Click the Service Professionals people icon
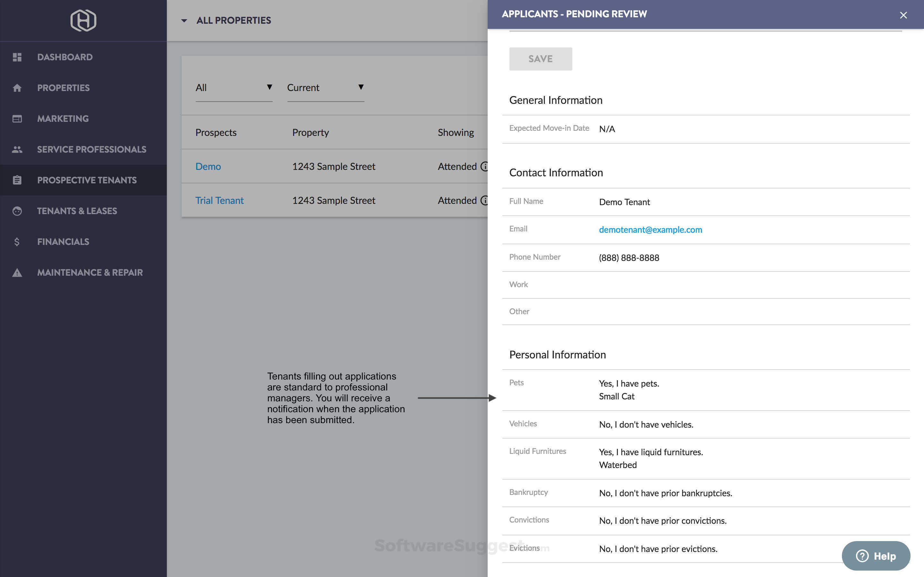 pyautogui.click(x=17, y=150)
